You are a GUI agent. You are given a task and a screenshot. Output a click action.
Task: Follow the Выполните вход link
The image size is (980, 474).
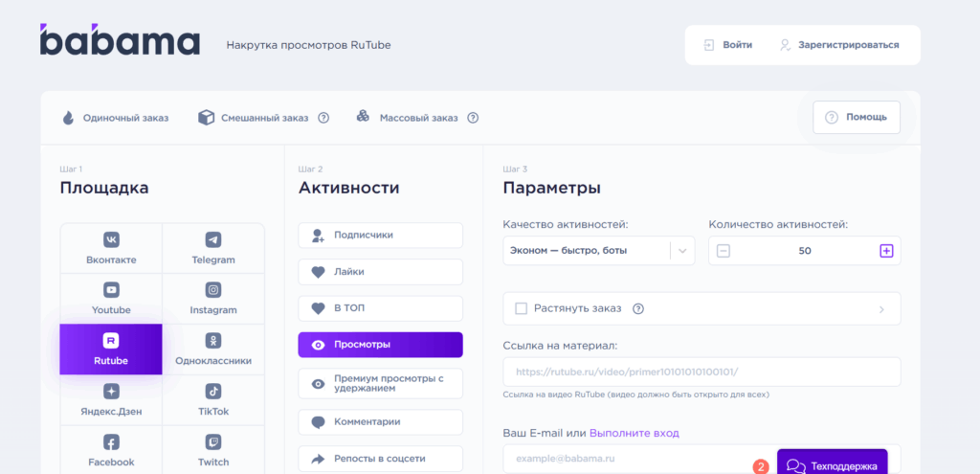coord(635,433)
